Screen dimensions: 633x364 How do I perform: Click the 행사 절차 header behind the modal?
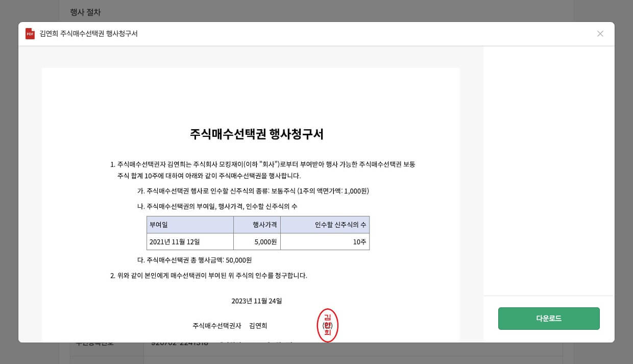85,12
